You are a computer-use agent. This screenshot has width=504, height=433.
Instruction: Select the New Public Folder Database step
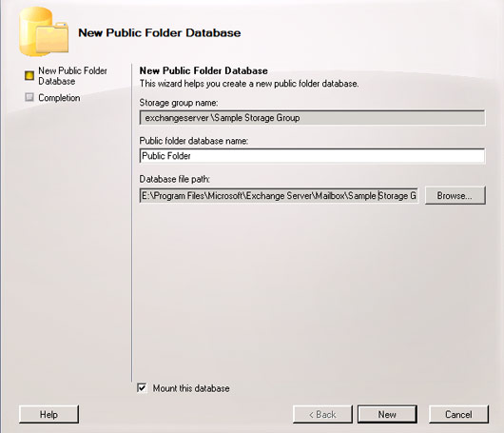(72, 76)
